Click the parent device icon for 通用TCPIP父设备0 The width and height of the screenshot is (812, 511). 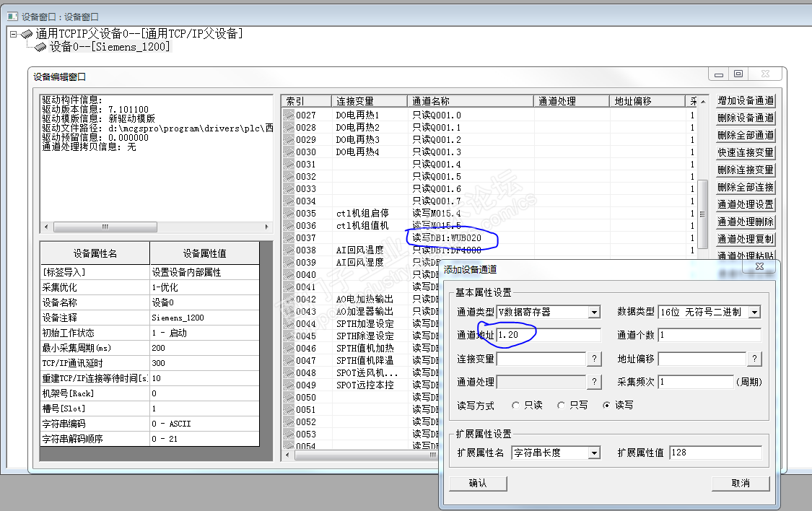coord(27,34)
